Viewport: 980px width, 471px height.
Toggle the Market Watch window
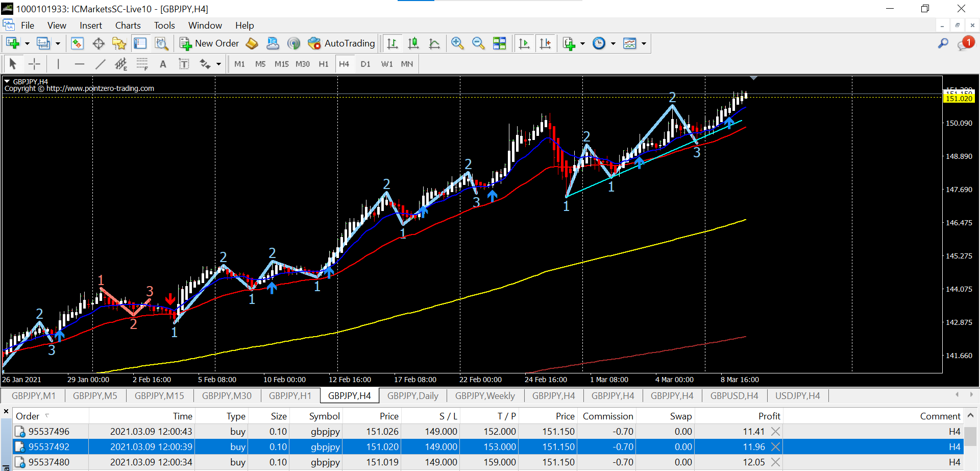[x=77, y=43]
